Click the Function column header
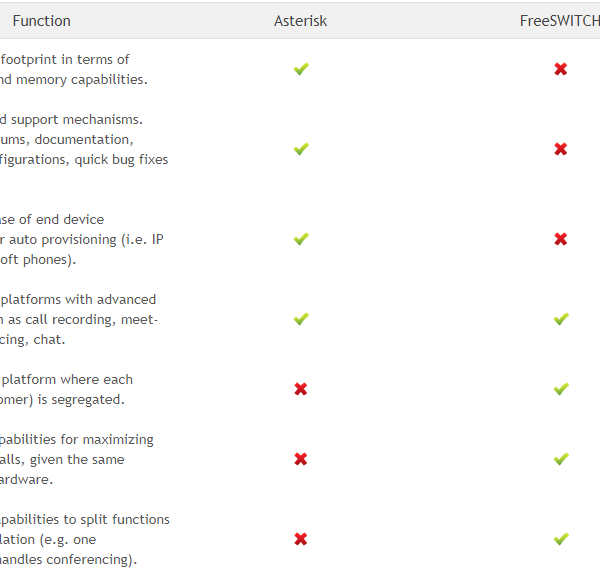 tap(41, 21)
